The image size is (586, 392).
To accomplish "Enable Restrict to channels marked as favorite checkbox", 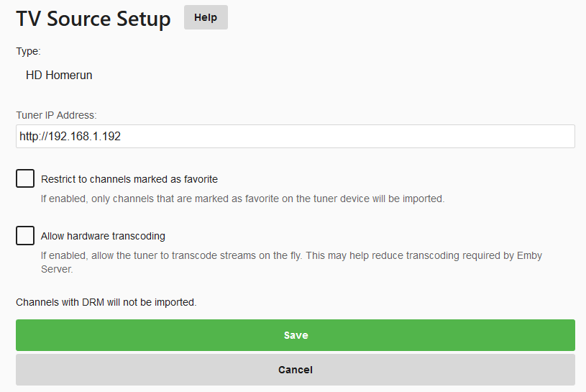I will 25,178.
